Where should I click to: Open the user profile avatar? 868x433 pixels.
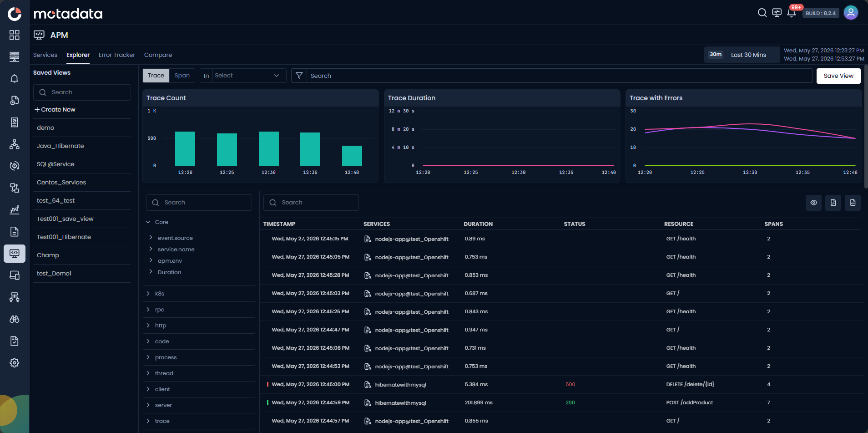(x=851, y=13)
